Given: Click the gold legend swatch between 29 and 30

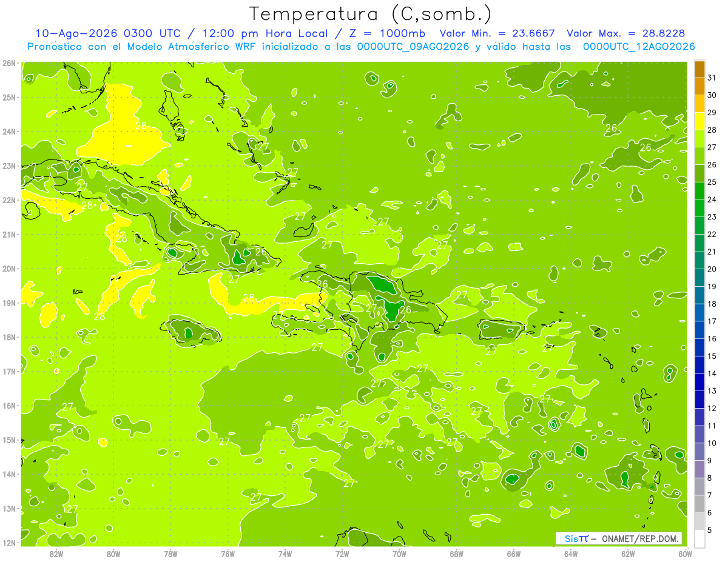Looking at the screenshot, I should 699,104.
